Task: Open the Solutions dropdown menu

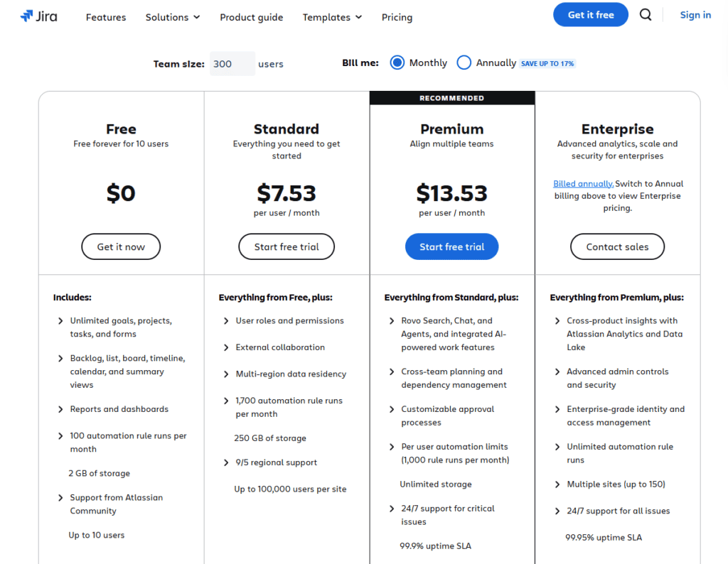Action: pos(173,17)
